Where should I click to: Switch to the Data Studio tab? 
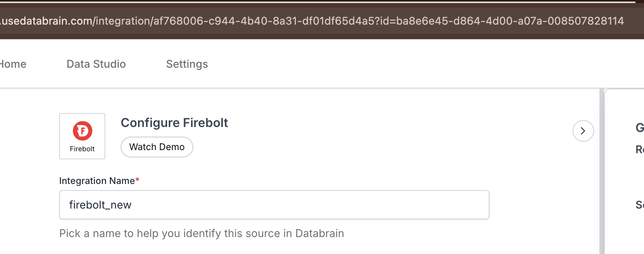coord(96,64)
